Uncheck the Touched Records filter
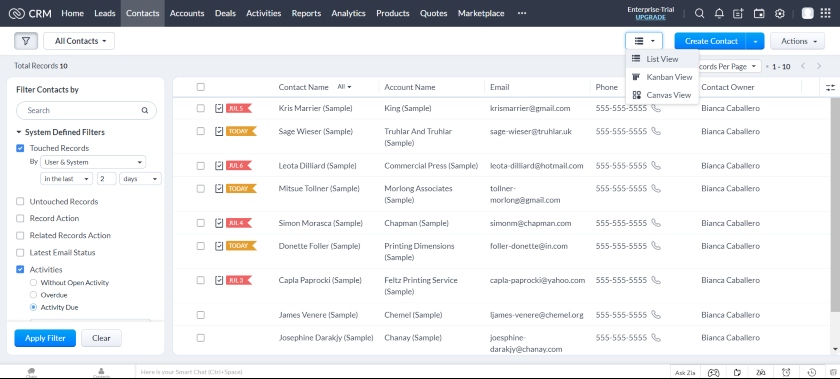This screenshot has height=379, width=840. tap(20, 148)
